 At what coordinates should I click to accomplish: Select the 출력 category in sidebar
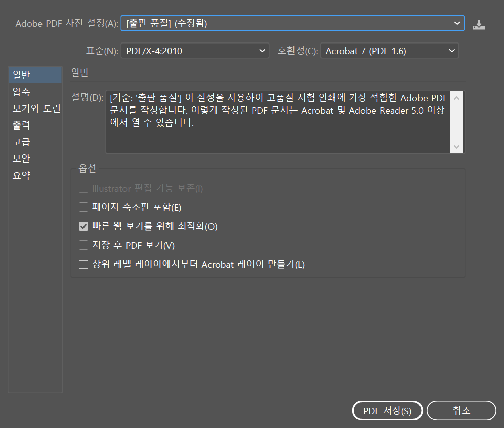point(35,125)
